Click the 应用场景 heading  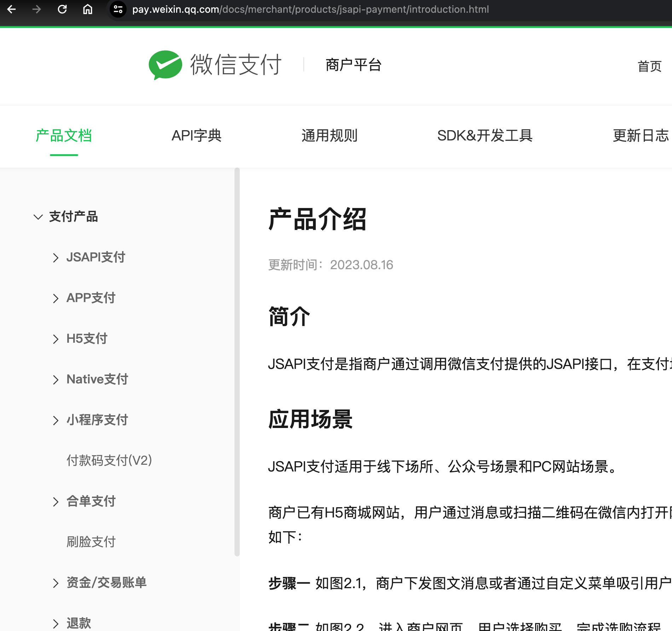tap(311, 419)
